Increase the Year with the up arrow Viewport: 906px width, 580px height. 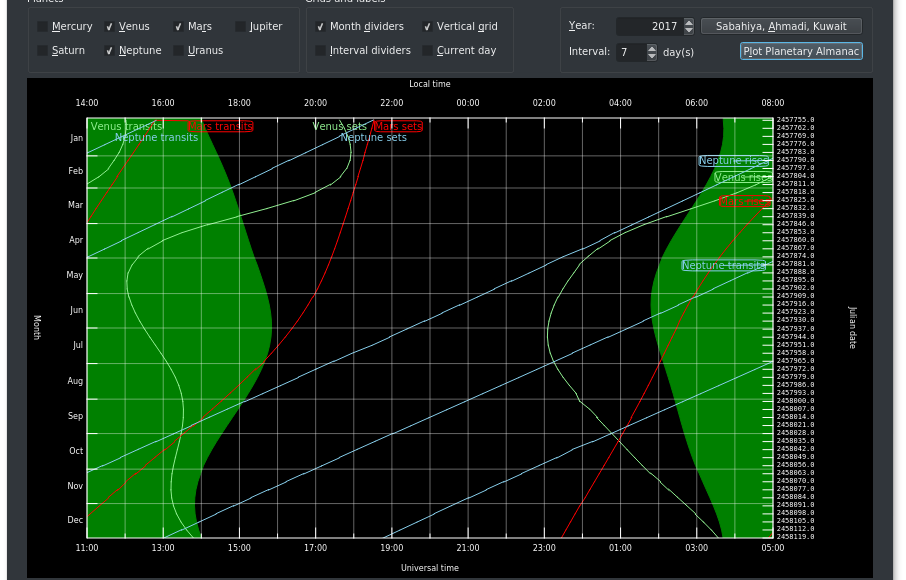tap(688, 22)
